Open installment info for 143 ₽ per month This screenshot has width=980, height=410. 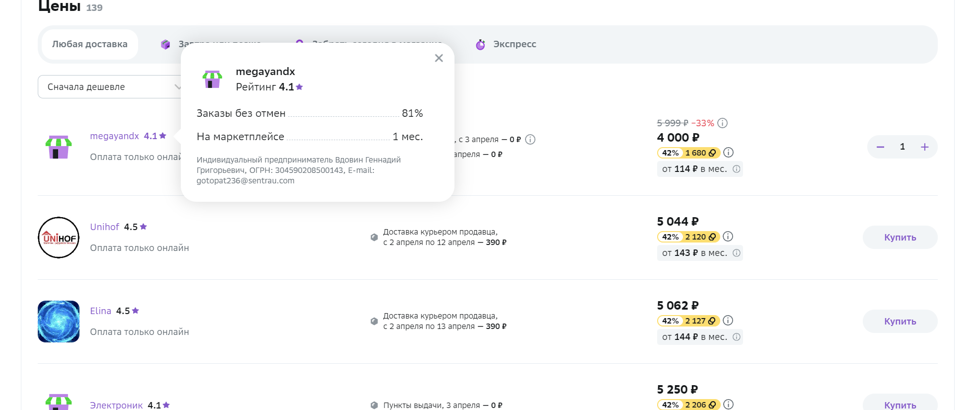click(737, 253)
